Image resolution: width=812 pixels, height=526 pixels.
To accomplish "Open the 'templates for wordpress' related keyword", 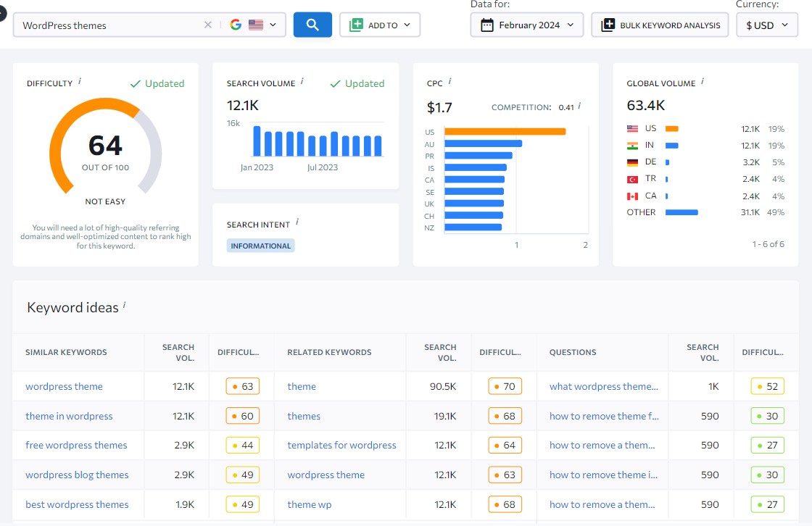I will [341, 445].
